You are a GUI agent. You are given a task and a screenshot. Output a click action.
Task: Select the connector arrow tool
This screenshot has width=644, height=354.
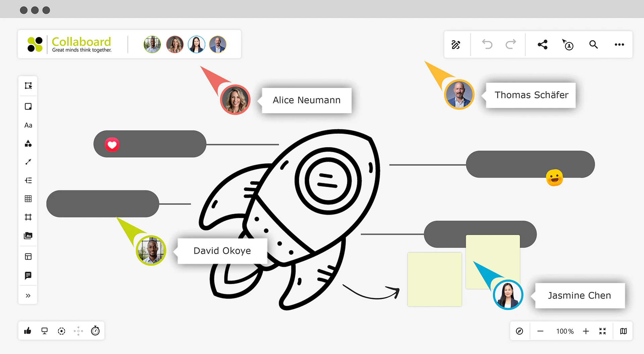[28, 162]
